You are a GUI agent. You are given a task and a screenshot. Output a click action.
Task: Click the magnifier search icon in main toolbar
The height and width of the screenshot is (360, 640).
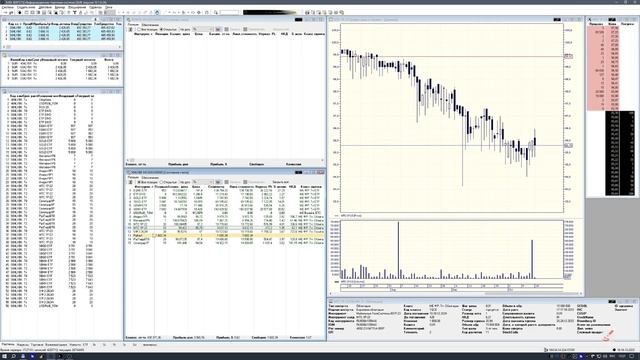[x=216, y=13]
